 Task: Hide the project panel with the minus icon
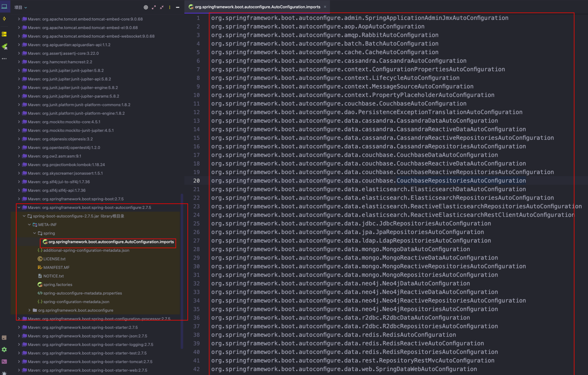178,7
